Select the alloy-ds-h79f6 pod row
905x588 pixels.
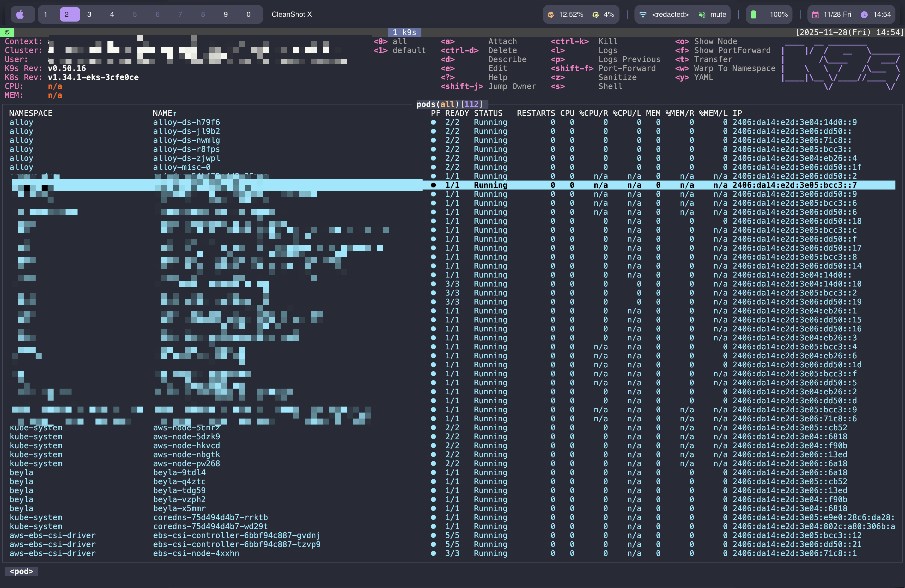186,122
